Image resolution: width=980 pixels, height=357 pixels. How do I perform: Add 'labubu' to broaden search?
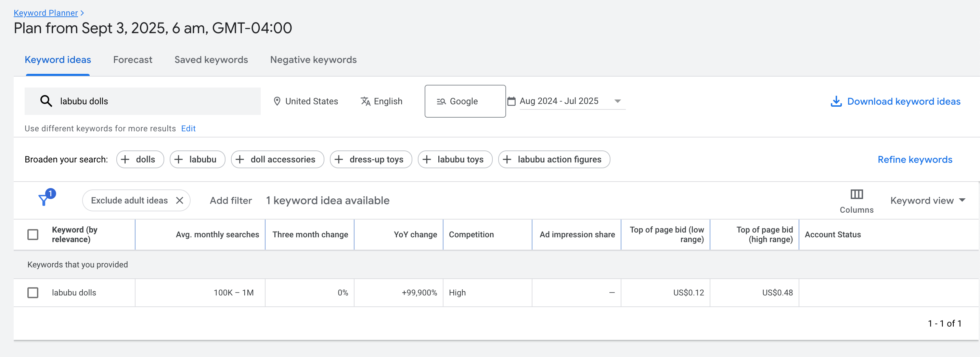[x=197, y=159]
